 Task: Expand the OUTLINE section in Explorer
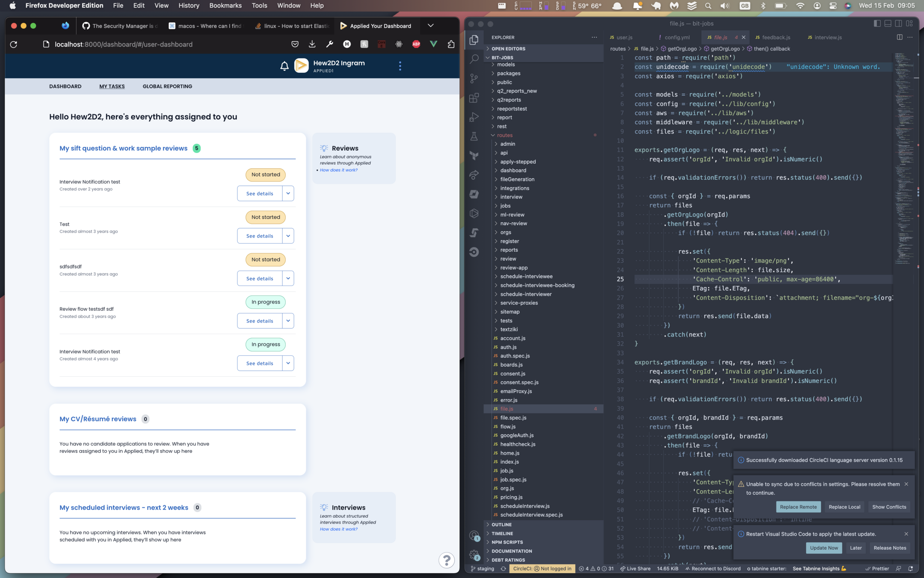[501, 524]
